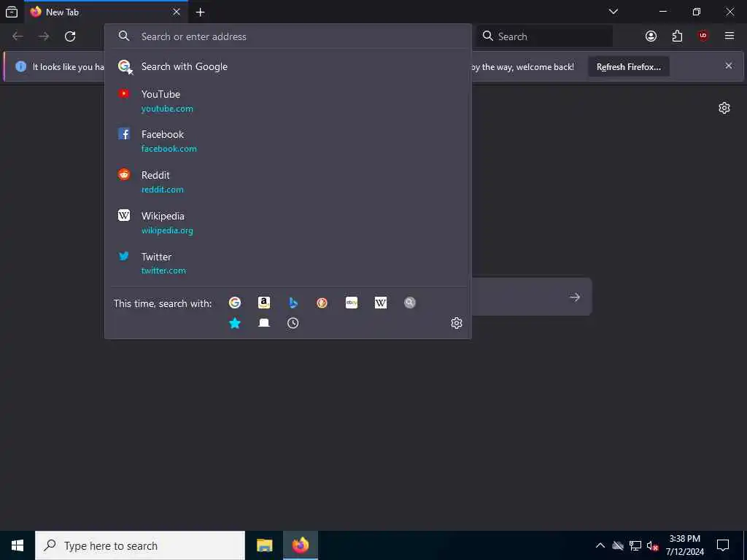The width and height of the screenshot is (747, 560).
Task: Go back one page
Action: (x=18, y=36)
